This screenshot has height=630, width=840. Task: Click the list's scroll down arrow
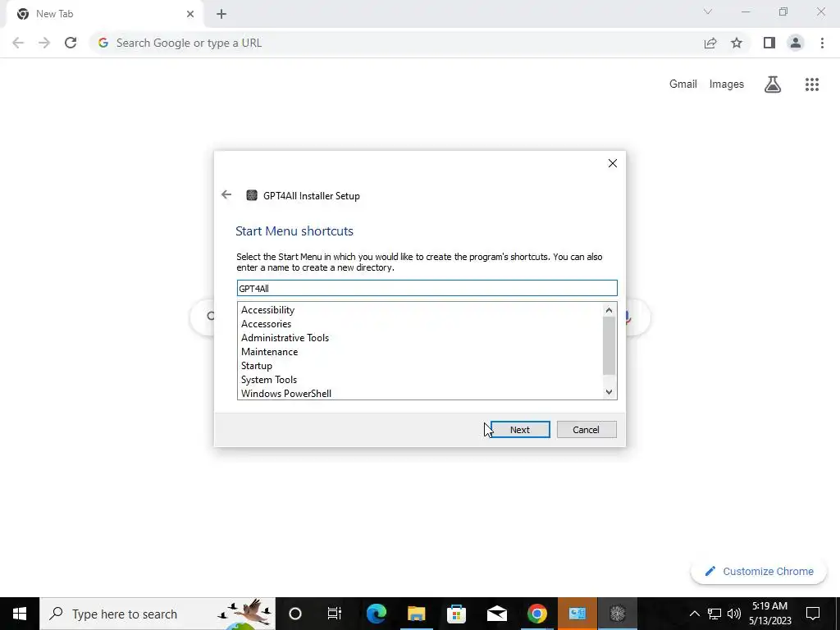point(609,392)
